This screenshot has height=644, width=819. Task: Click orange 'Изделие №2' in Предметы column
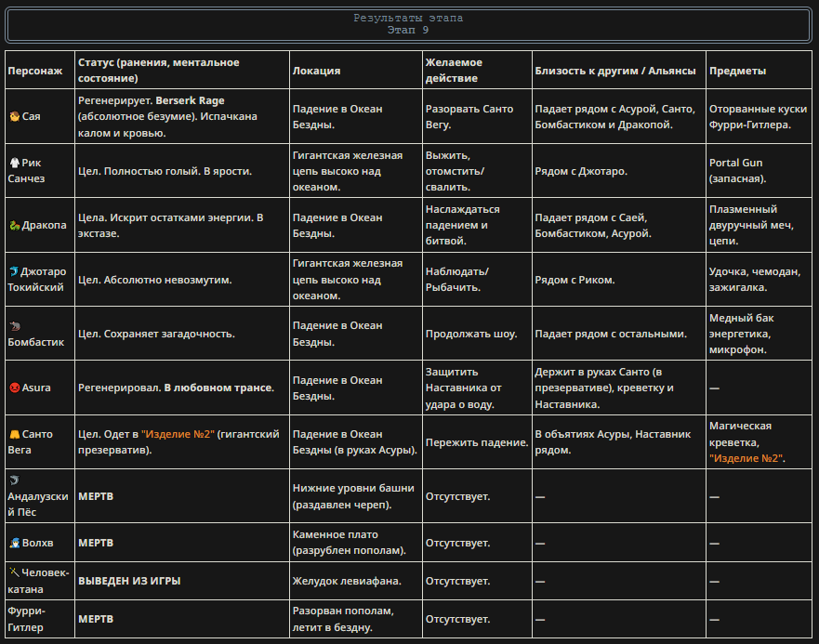click(x=746, y=458)
